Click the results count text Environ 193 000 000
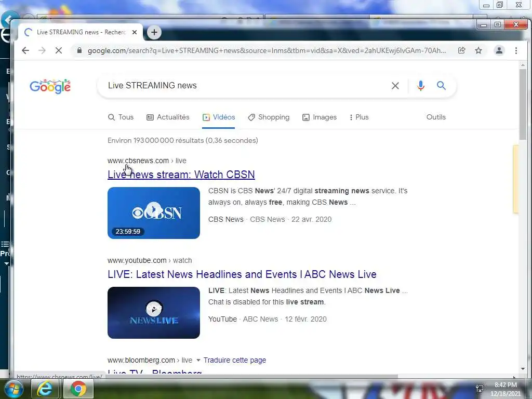532x399 pixels. pos(182,140)
